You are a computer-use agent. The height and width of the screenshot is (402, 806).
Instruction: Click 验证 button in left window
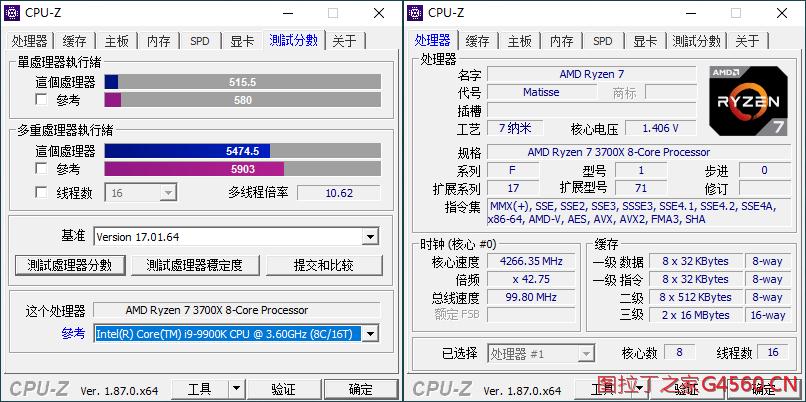pos(283,389)
